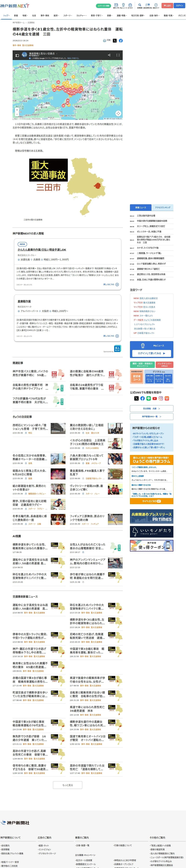This screenshot has height=868, width=186.
Task: Open the いいモノがたり banner
Action: pos(152,532)
